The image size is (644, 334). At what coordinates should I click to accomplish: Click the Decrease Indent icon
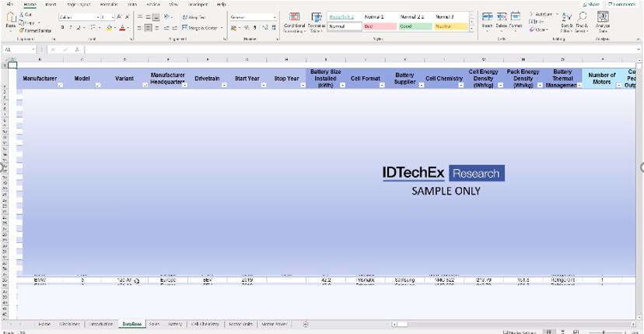[x=166, y=27]
